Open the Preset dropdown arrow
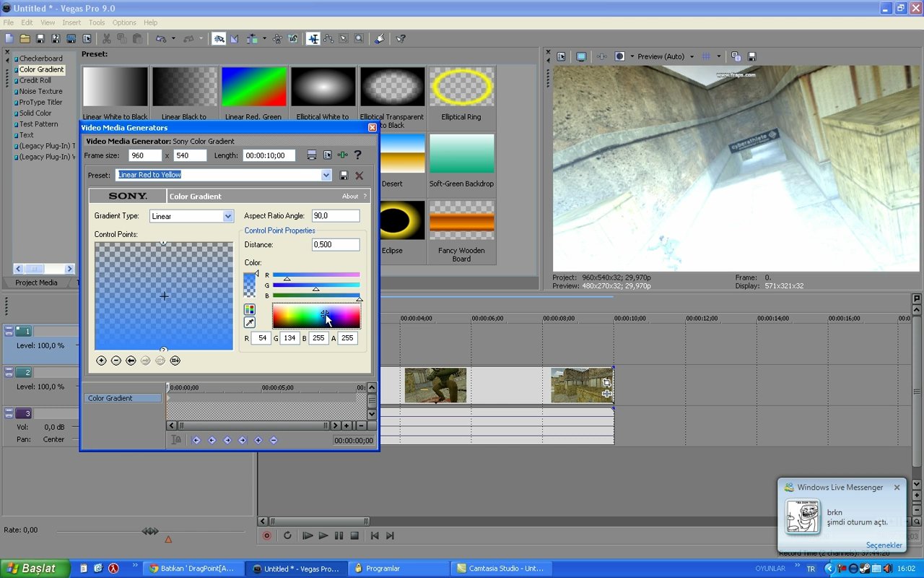Viewport: 924px width, 578px height. coord(326,175)
